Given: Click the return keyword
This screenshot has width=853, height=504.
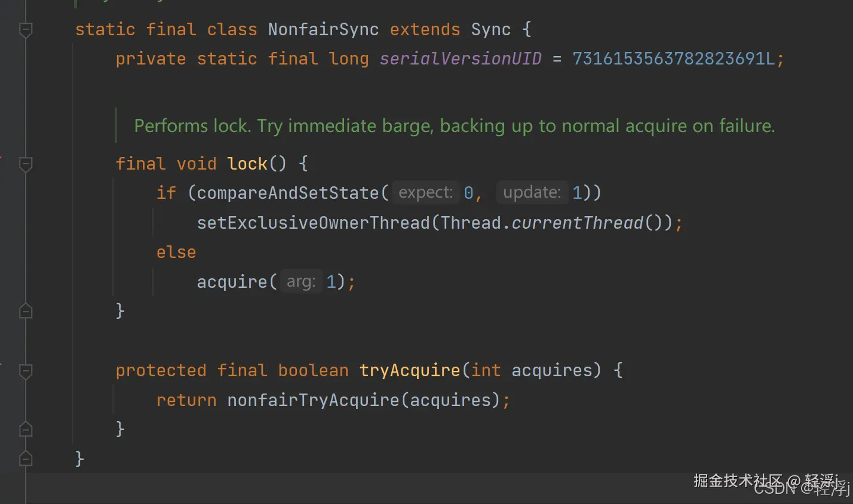Looking at the screenshot, I should (186, 400).
